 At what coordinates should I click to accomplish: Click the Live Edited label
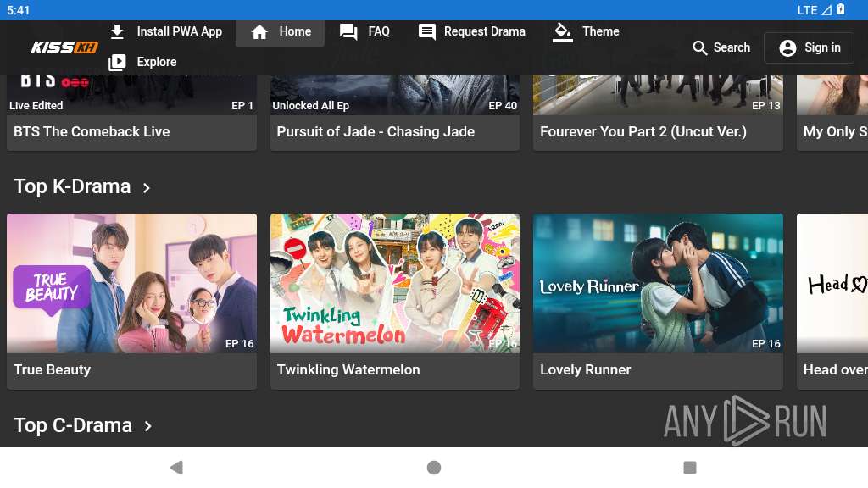pos(36,106)
